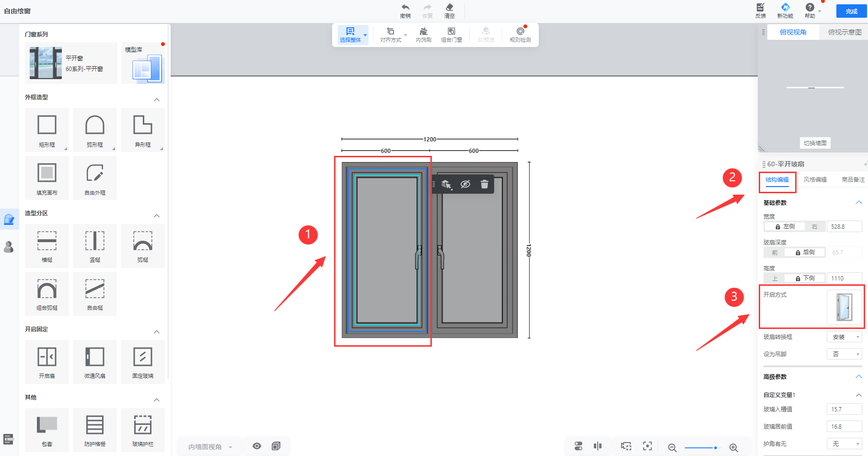868x456 pixels.
Task: Select the 弧形框 arched frame shape
Action: (95, 130)
